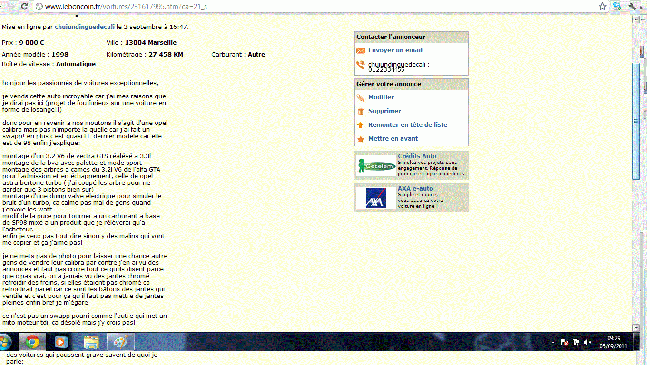
Task: Open the media player taskbar icon
Action: (x=61, y=342)
